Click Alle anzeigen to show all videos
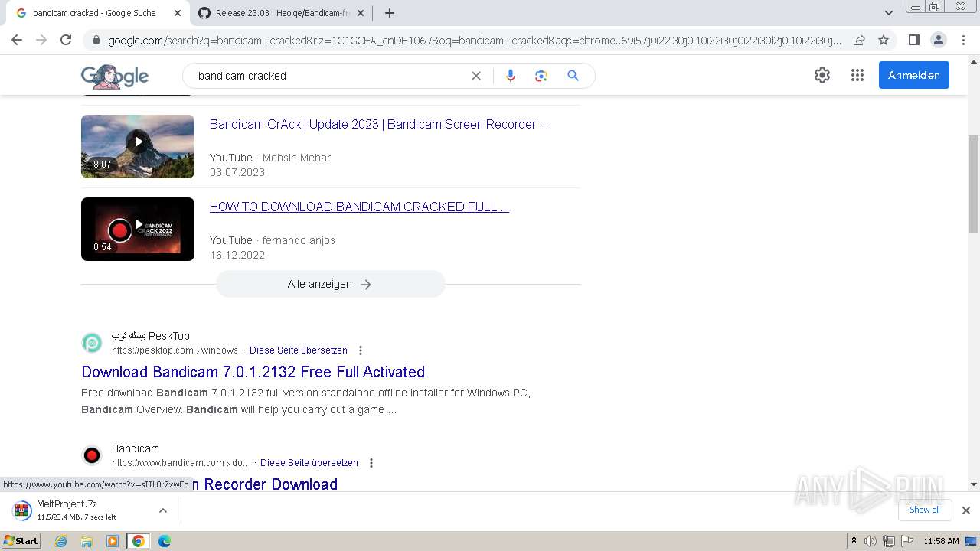Screen dimensions: 980x551 point(330,284)
